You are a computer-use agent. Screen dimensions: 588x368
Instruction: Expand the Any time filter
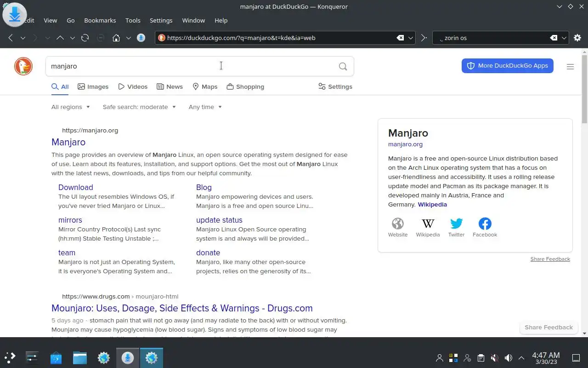click(205, 107)
